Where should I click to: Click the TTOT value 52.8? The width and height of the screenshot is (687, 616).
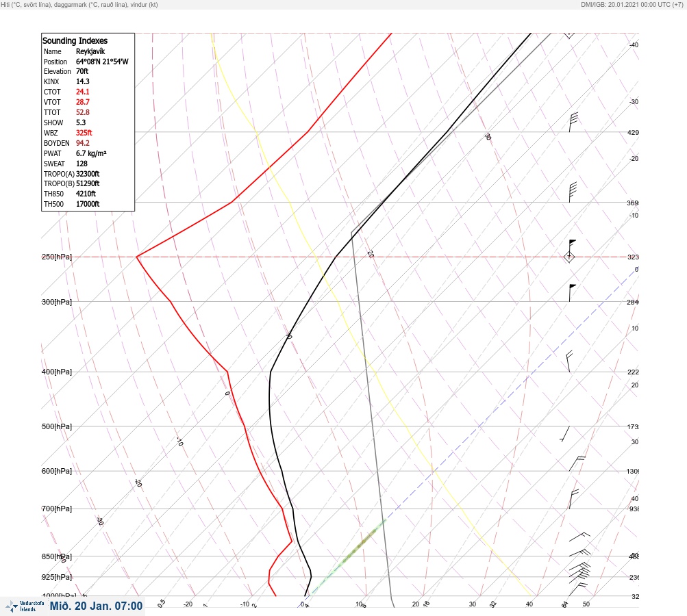click(82, 112)
